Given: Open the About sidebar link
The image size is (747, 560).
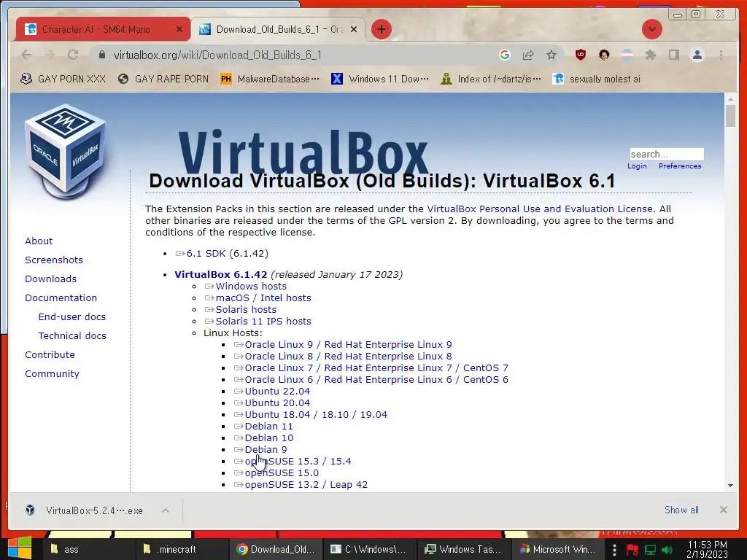Looking at the screenshot, I should point(39,241).
